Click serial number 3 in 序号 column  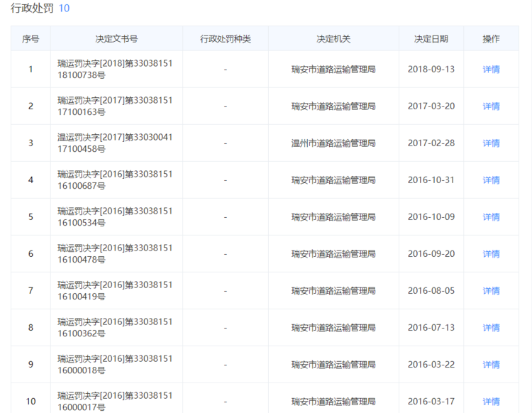point(31,143)
